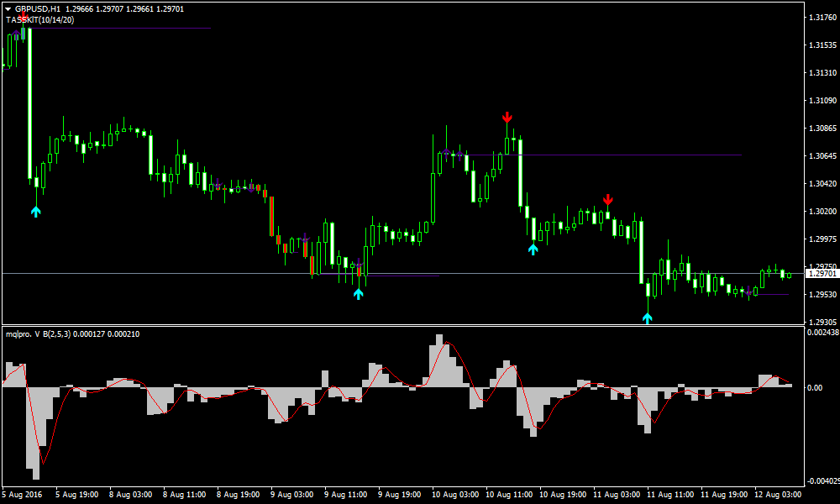Open the dropdown triangle beside GBPUSD,H1
Image resolution: width=840 pixels, height=504 pixels.
8,8
